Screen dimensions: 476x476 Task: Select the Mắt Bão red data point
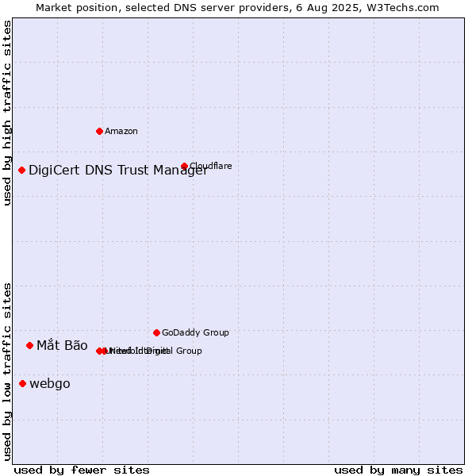(x=29, y=345)
